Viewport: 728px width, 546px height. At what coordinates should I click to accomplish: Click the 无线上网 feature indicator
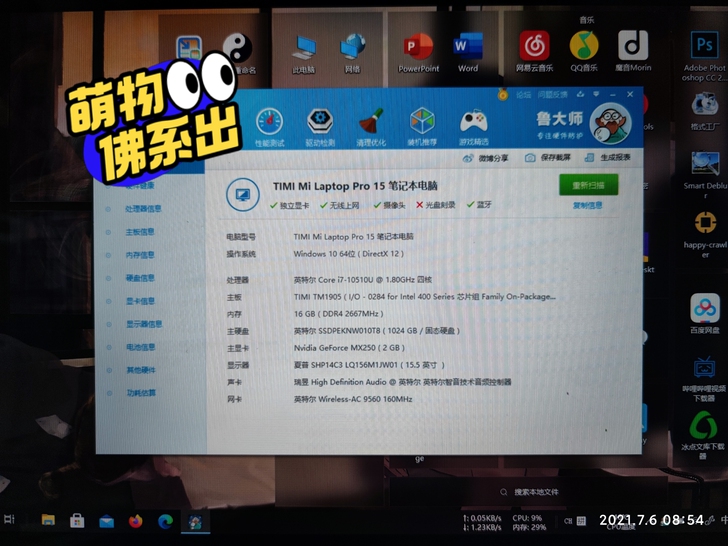click(x=339, y=205)
